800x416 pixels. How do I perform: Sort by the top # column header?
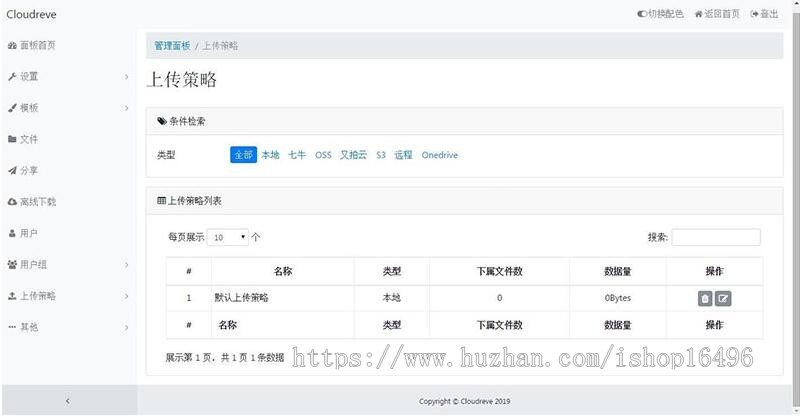[189, 271]
